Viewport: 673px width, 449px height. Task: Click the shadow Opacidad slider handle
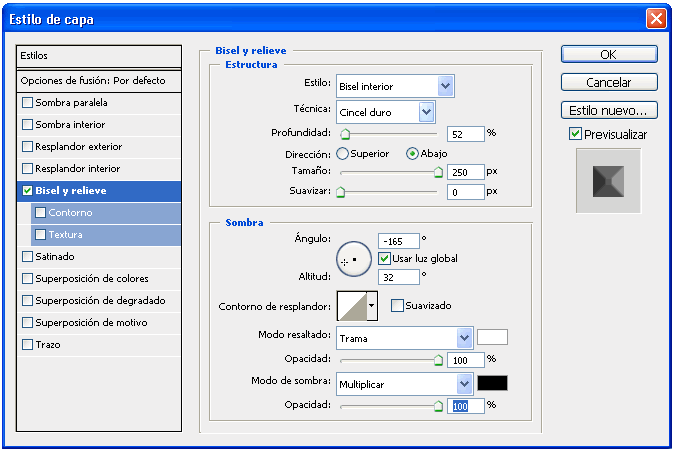(438, 406)
